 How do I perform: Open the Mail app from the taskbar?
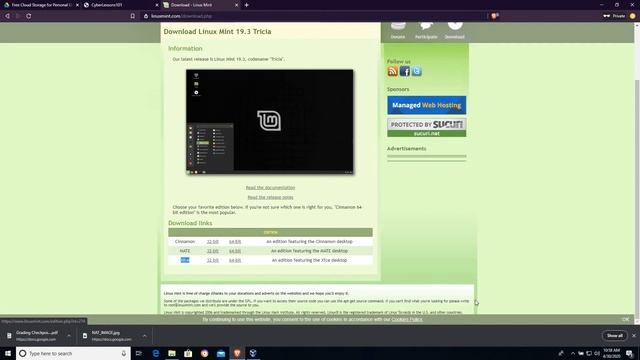click(x=221, y=353)
